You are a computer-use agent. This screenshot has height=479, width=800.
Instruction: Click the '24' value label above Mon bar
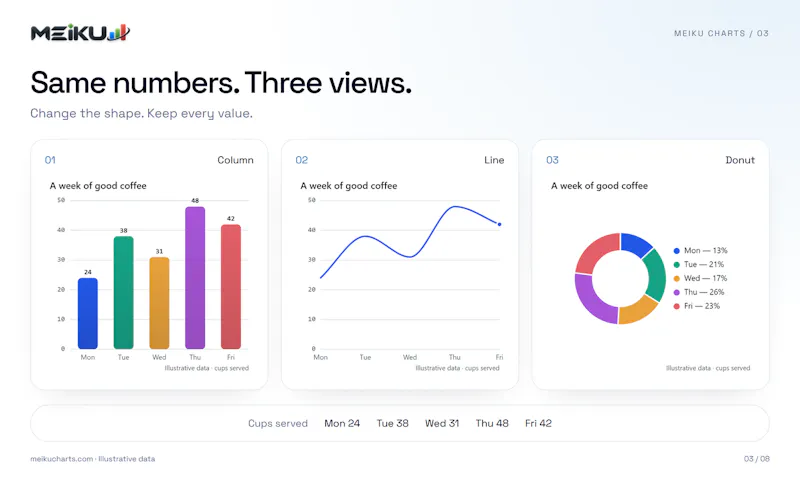pyautogui.click(x=88, y=272)
